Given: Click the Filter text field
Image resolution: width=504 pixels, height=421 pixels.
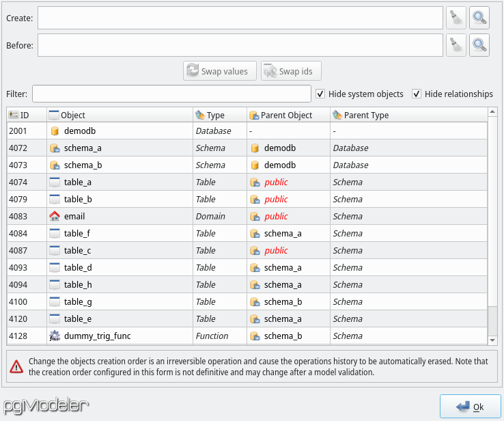Looking at the screenshot, I should pyautogui.click(x=171, y=94).
